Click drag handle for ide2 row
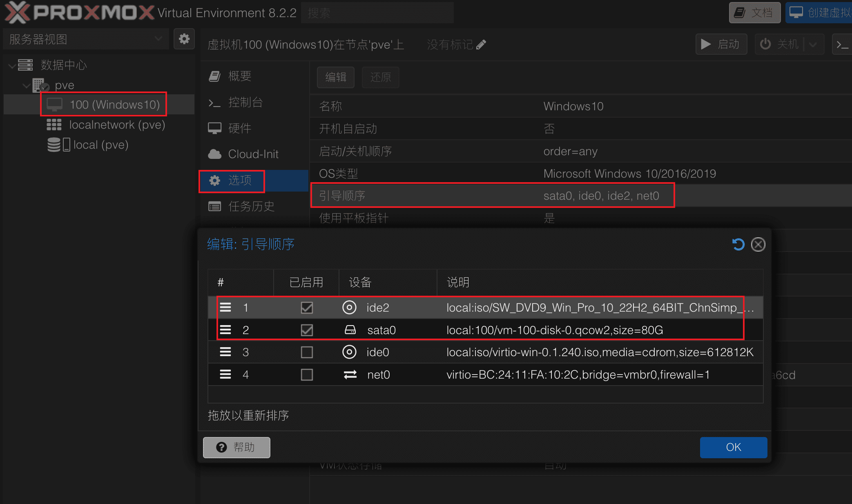Viewport: 852px width, 504px height. pos(225,308)
